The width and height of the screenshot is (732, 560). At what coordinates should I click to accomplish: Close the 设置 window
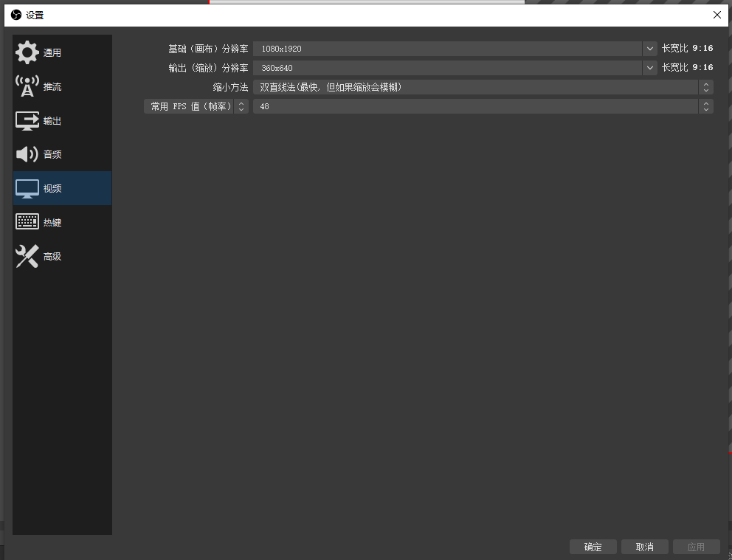coord(717,15)
